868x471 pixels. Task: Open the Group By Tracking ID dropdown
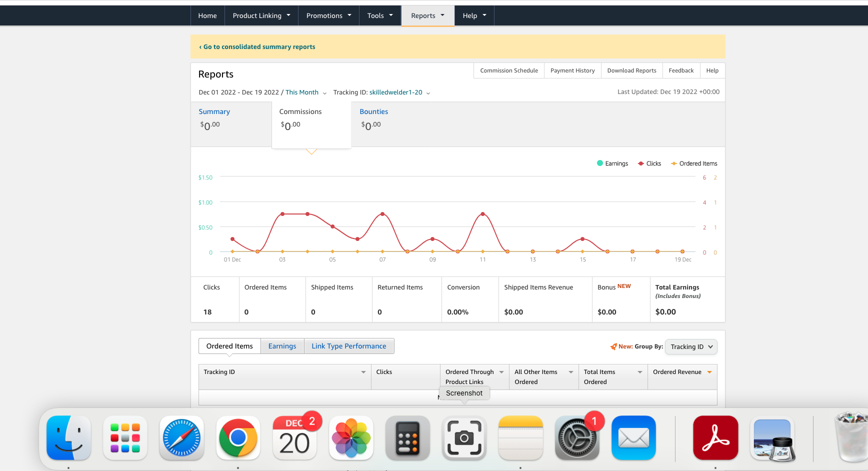[x=691, y=347]
